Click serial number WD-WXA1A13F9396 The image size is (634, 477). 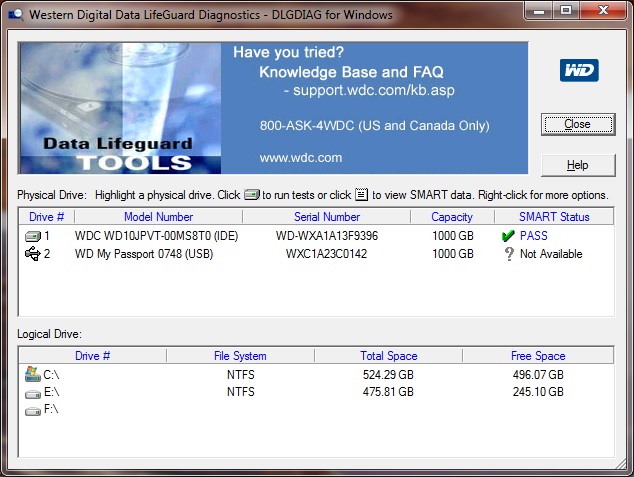(327, 236)
